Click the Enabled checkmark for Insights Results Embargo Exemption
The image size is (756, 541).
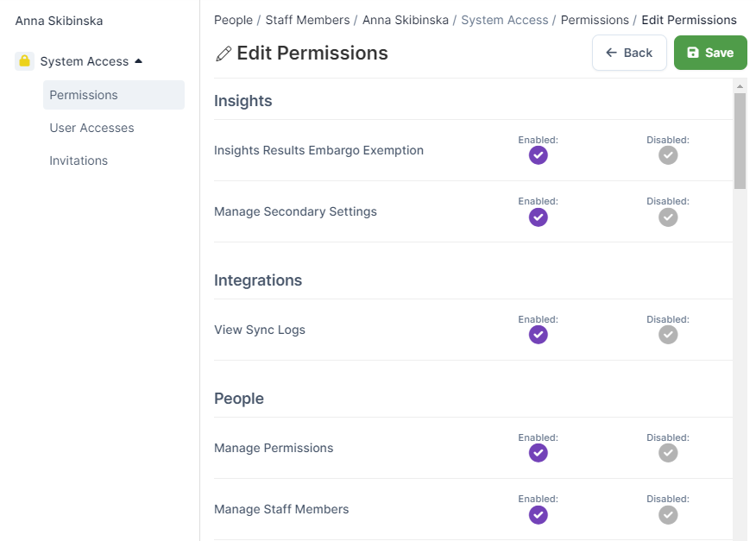[x=538, y=155]
